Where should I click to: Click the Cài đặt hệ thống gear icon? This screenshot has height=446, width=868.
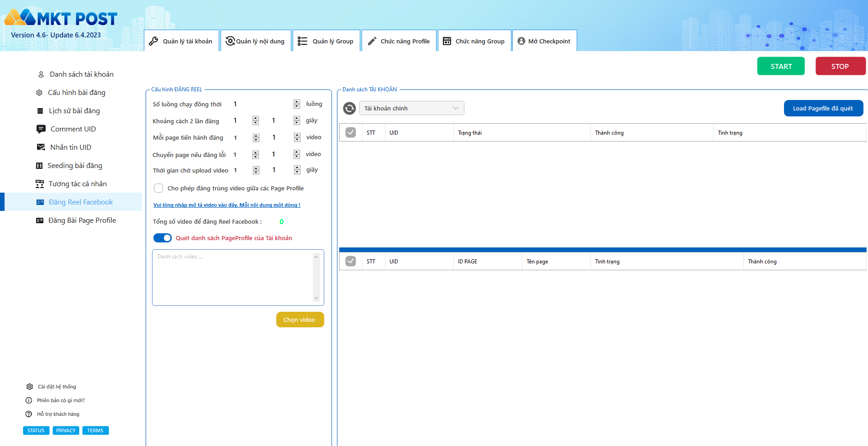click(x=30, y=387)
